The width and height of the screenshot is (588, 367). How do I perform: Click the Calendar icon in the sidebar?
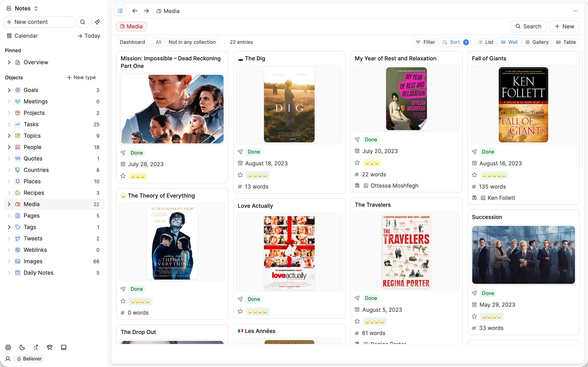(9, 36)
